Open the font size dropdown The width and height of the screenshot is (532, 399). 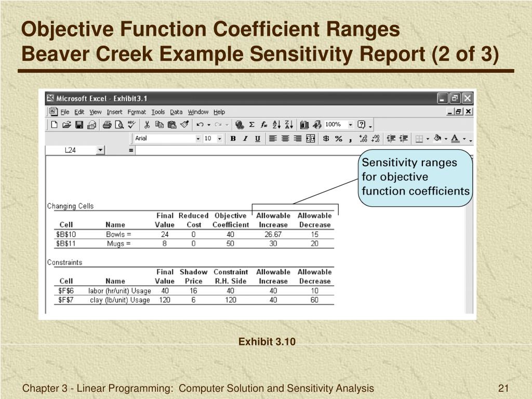(x=220, y=138)
